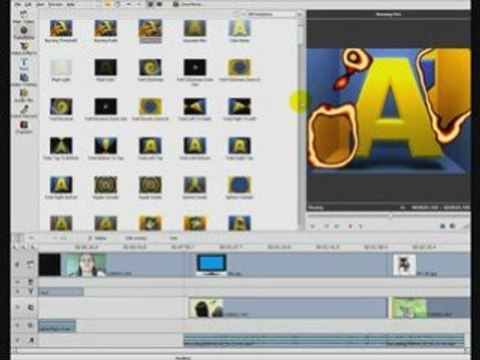Toggle visibility of the video overlay track

click(17, 307)
